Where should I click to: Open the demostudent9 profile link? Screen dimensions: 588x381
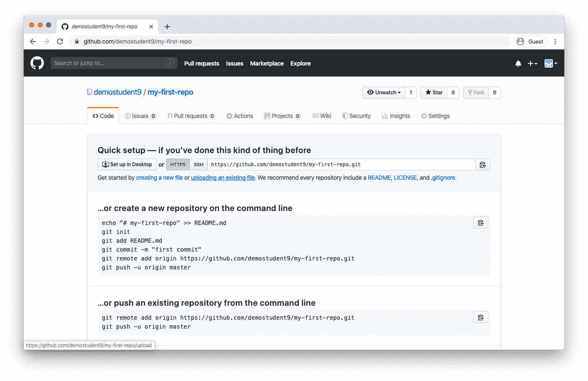point(117,92)
